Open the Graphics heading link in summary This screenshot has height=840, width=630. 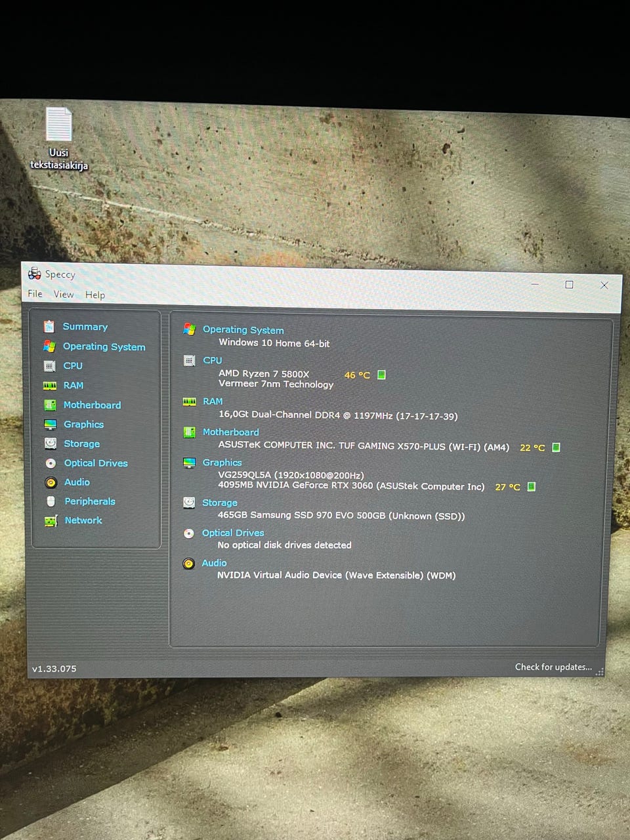[222, 462]
